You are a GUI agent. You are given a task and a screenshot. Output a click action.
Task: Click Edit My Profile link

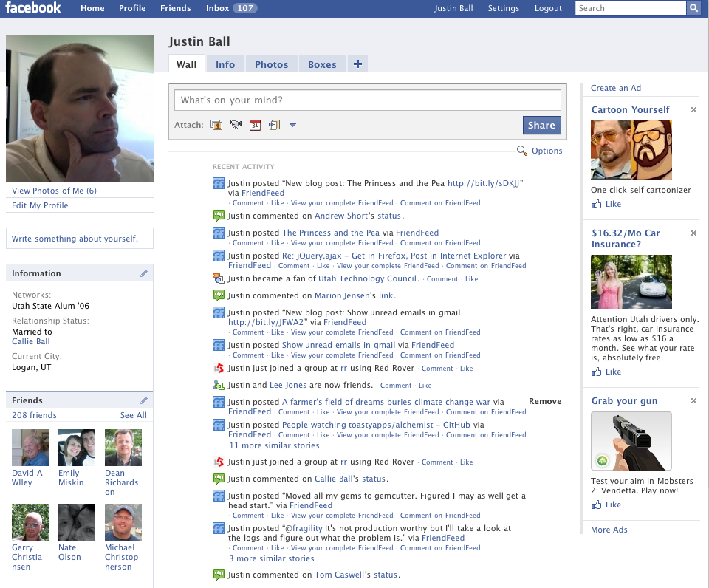pos(40,205)
